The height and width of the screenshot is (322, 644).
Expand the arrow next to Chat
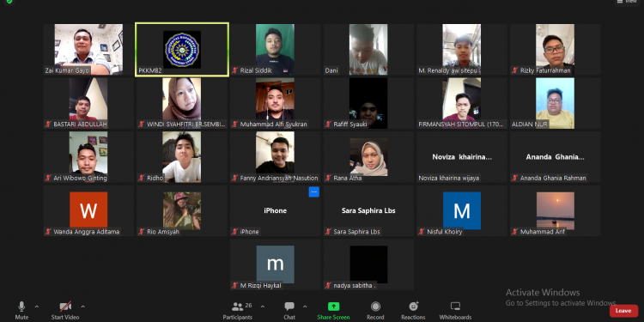click(x=305, y=307)
